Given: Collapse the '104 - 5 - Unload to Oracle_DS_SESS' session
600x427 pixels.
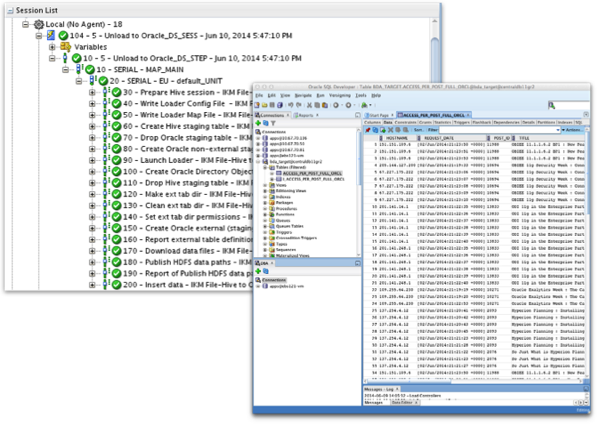Looking at the screenshot, I should [39, 36].
